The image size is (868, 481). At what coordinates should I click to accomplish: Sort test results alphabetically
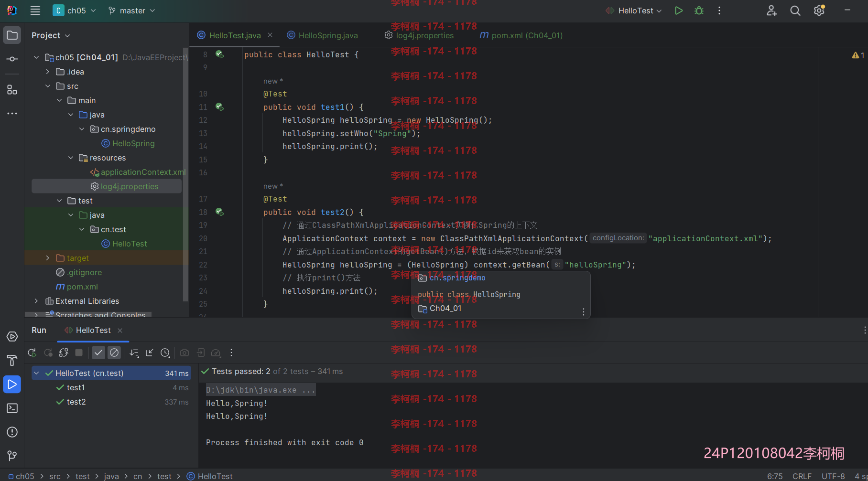[x=134, y=353]
